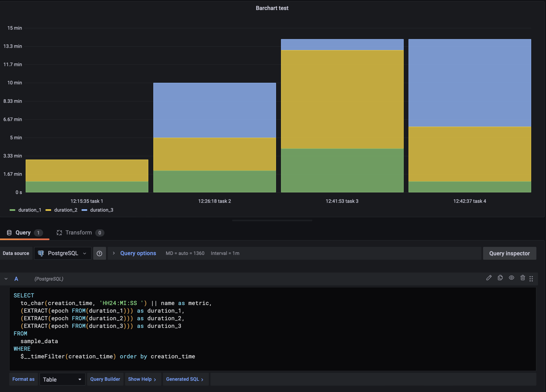Click the duration_2 yellow legend color swatch
The height and width of the screenshot is (392, 546).
pyautogui.click(x=48, y=210)
